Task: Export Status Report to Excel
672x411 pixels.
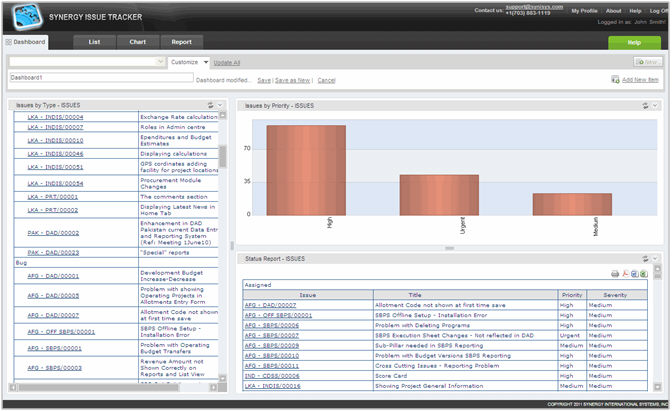Action: (x=643, y=274)
